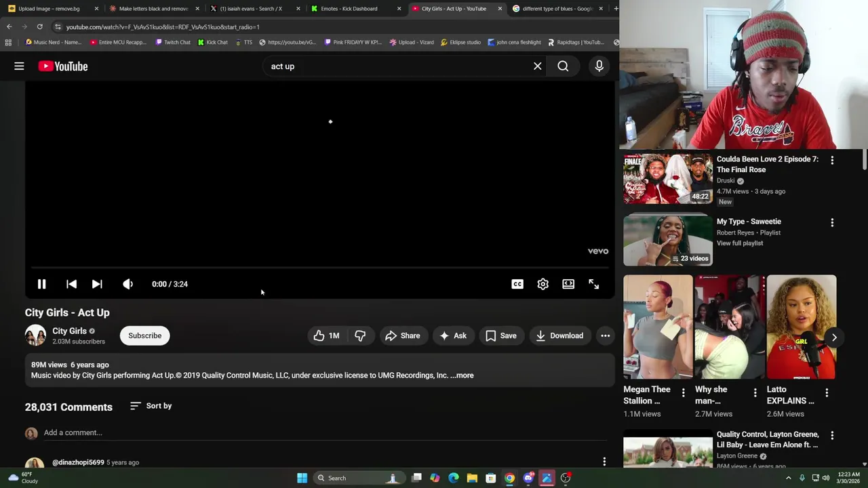Close the City Girls YouTube tab
Viewport: 868px width, 488px height.
[x=500, y=8]
